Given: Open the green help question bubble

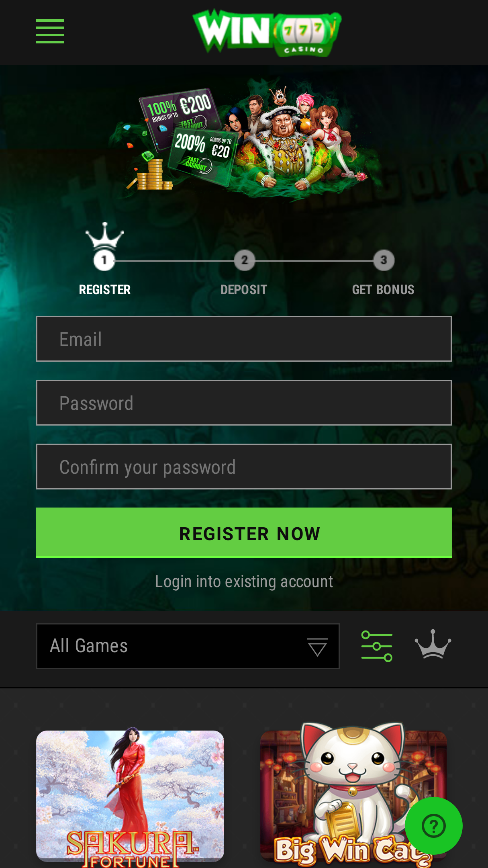Looking at the screenshot, I should [x=433, y=826].
